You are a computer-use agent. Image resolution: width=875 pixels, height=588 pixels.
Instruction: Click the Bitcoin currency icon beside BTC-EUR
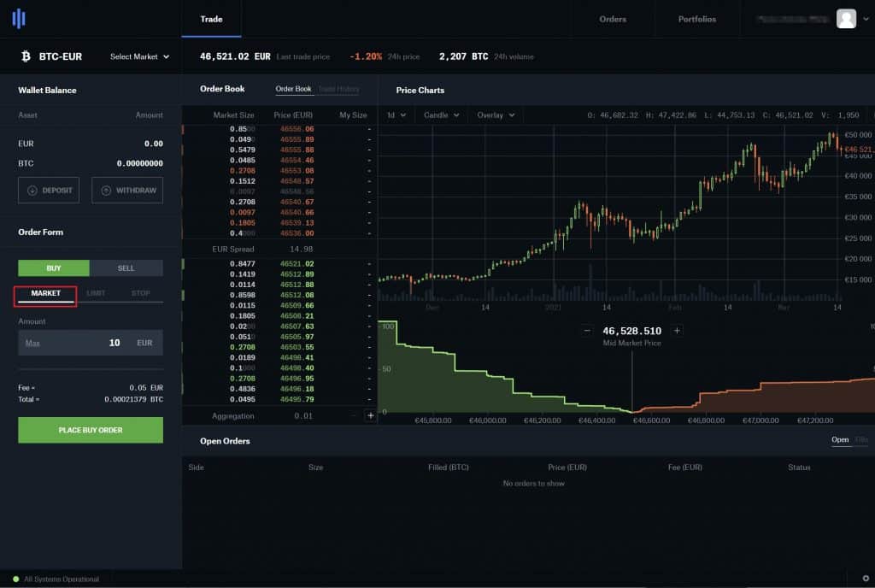pos(25,56)
